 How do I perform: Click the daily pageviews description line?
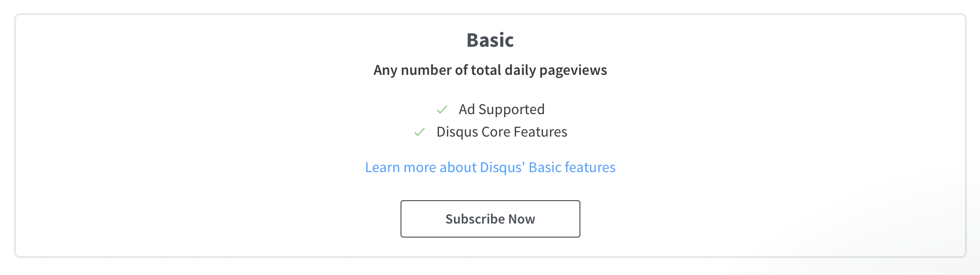[x=490, y=70]
